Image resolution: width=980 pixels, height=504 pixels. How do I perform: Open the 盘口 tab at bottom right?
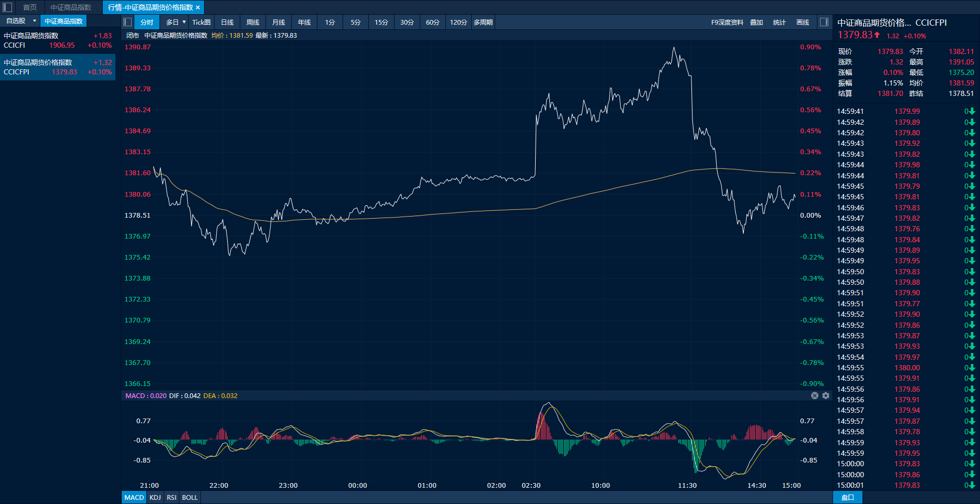[x=847, y=497]
